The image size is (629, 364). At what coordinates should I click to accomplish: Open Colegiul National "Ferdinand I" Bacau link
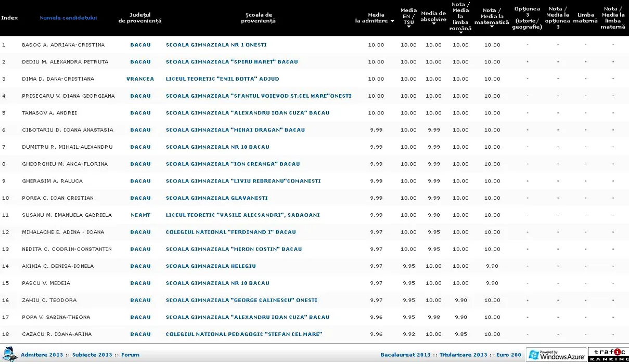(230, 232)
